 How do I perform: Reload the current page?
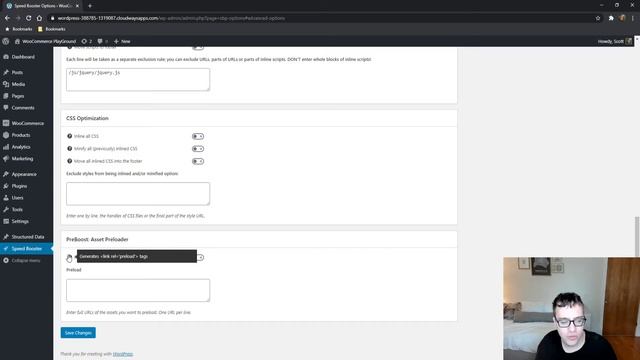click(29, 18)
